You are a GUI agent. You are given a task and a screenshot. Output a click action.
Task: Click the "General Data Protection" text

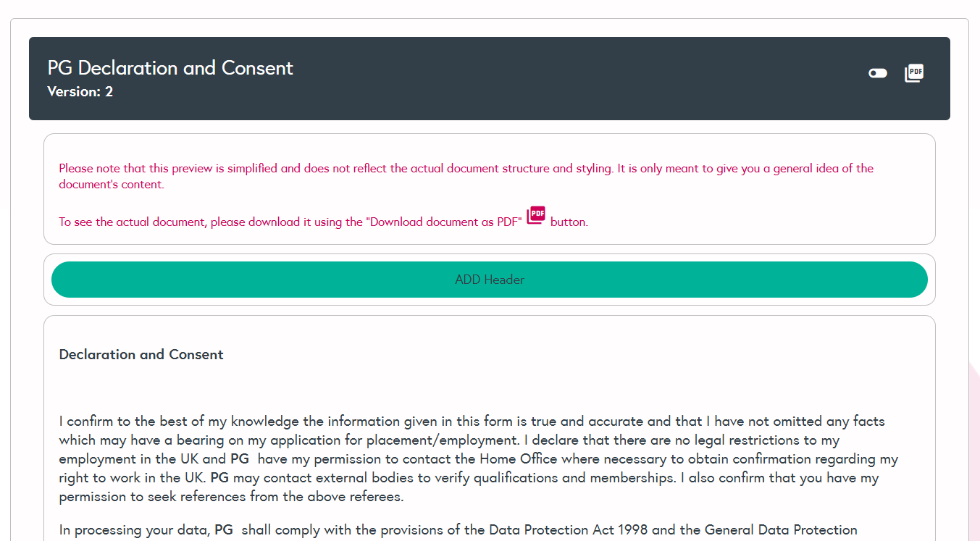781,530
